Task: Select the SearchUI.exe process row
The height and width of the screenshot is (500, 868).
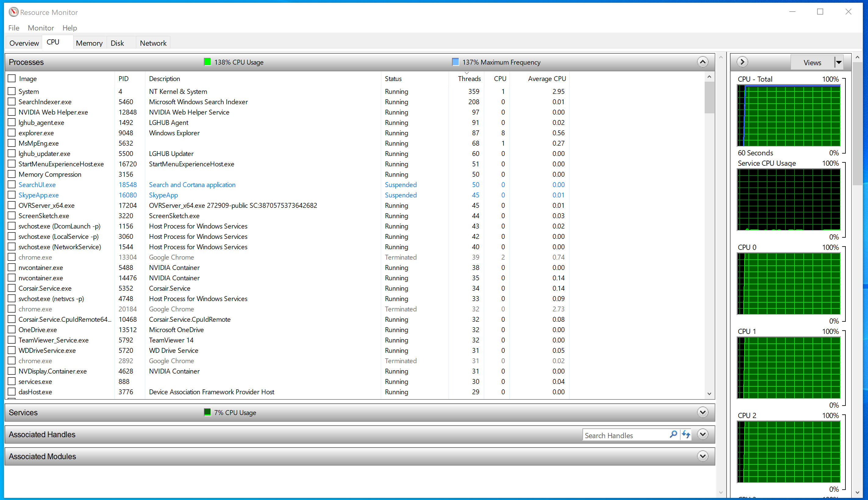Action: tap(287, 184)
